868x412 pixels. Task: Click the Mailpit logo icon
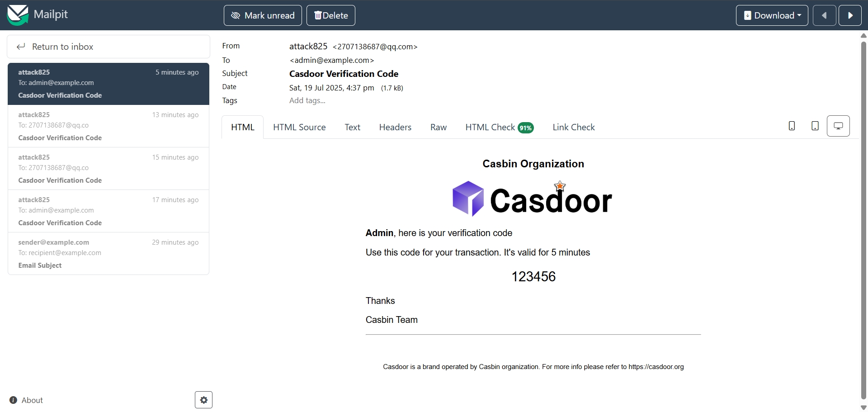pyautogui.click(x=18, y=15)
